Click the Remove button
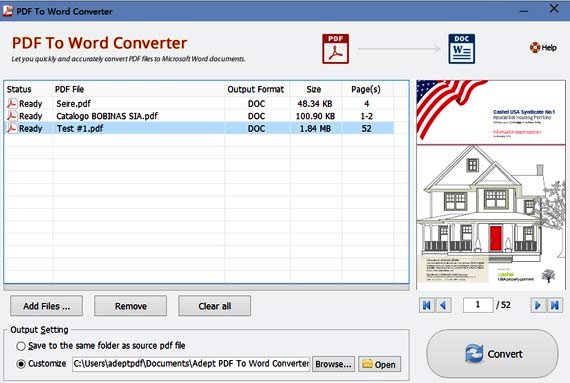The height and width of the screenshot is (383, 570). point(131,306)
